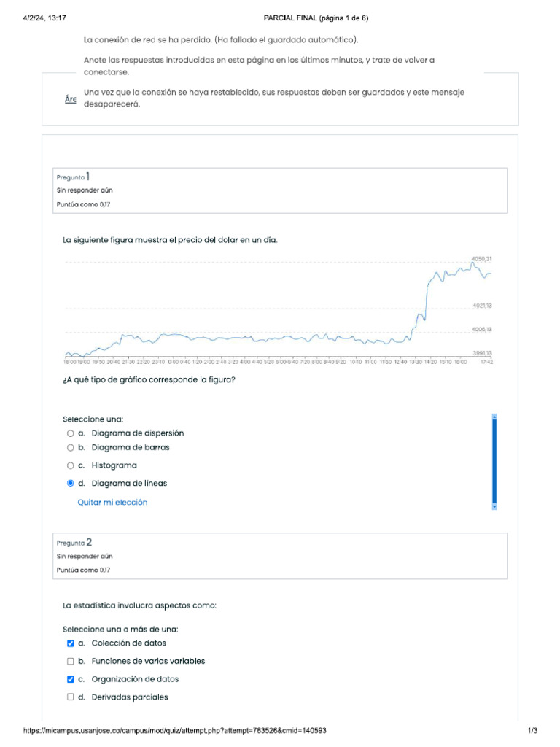The width and height of the screenshot is (560, 747).
Task: Select the Diagrama de líneas radio button
Action: tap(71, 483)
